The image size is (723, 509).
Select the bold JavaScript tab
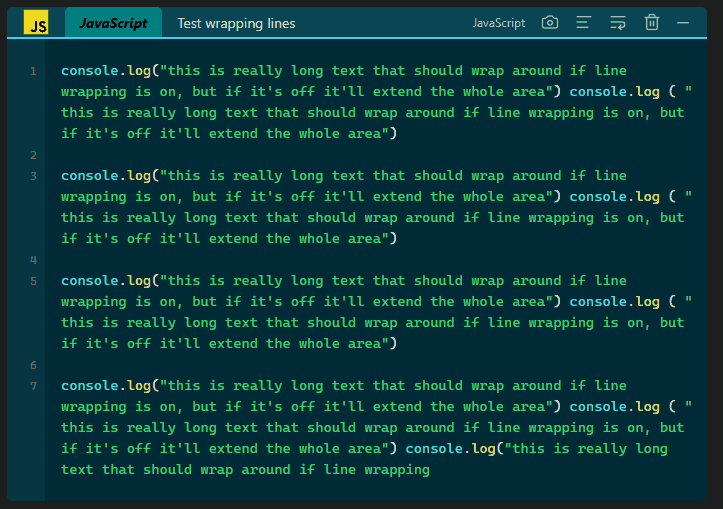point(113,23)
